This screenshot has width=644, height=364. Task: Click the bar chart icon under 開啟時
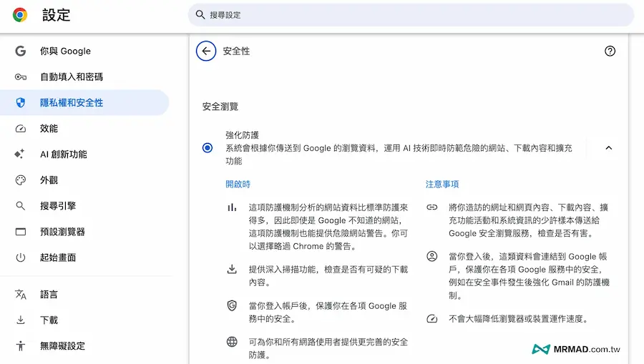tap(232, 207)
